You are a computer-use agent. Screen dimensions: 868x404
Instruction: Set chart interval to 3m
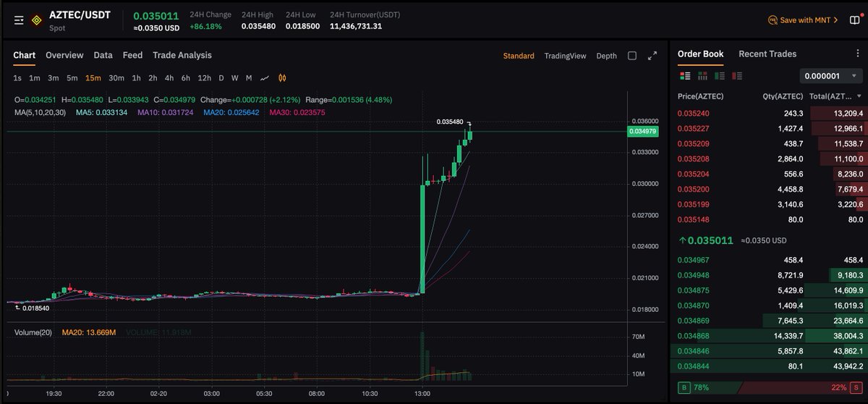click(x=54, y=78)
